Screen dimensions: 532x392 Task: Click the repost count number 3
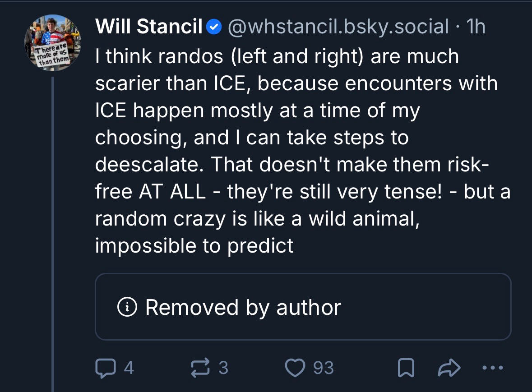coord(223,369)
